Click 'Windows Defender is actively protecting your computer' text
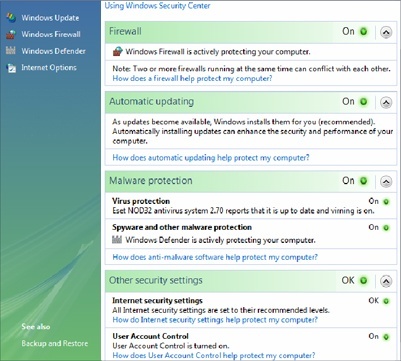Image resolution: width=401 pixels, height=361 pixels. pos(220,240)
